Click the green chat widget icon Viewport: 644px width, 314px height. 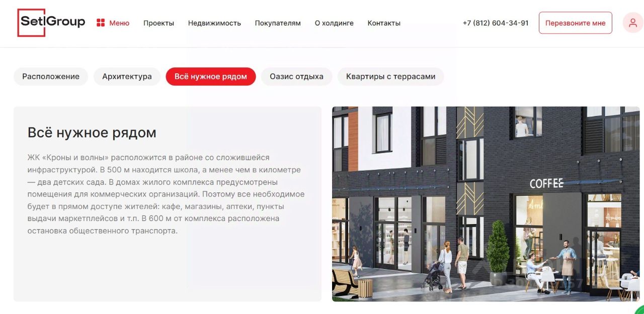click(x=639, y=309)
